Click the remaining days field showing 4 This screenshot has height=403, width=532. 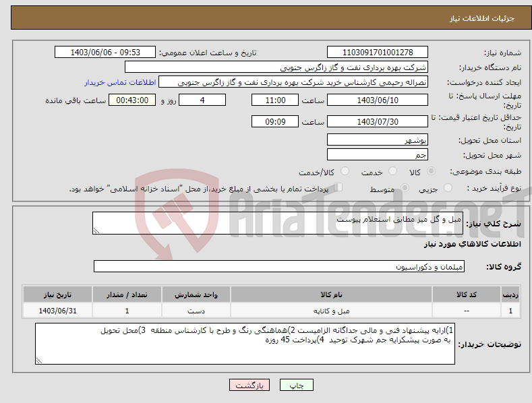tap(202, 100)
